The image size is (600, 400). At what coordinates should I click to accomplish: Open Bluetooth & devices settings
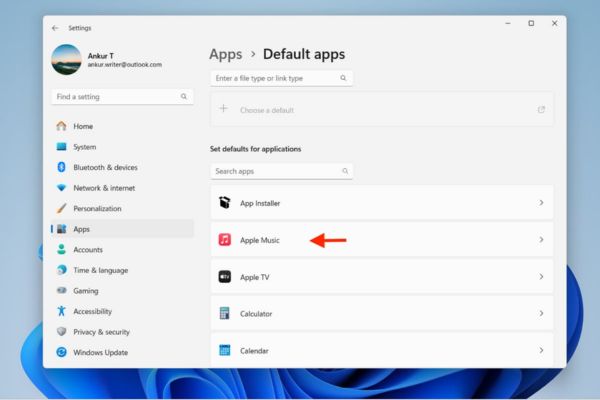(x=105, y=167)
